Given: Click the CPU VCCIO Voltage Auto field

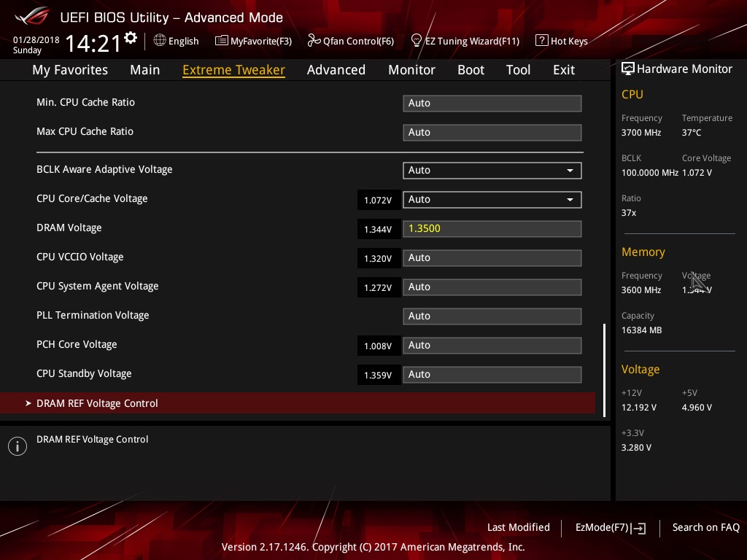Looking at the screenshot, I should tap(492, 257).
